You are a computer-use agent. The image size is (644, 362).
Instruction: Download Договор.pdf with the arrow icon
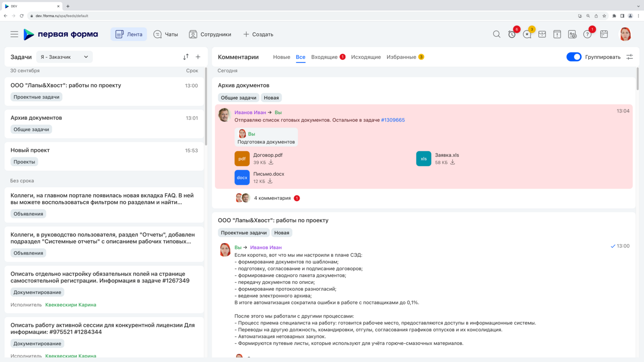[x=271, y=162]
